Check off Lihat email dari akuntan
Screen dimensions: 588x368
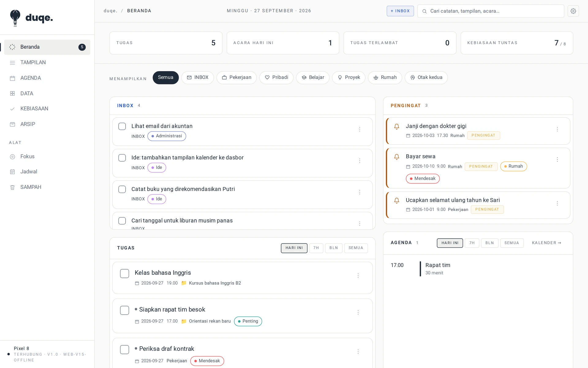coord(122,126)
